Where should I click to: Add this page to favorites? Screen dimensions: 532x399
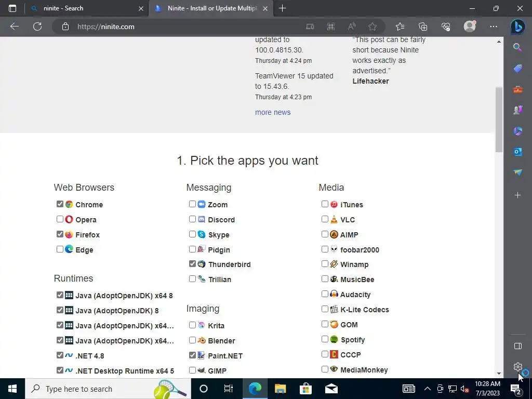coord(372,26)
